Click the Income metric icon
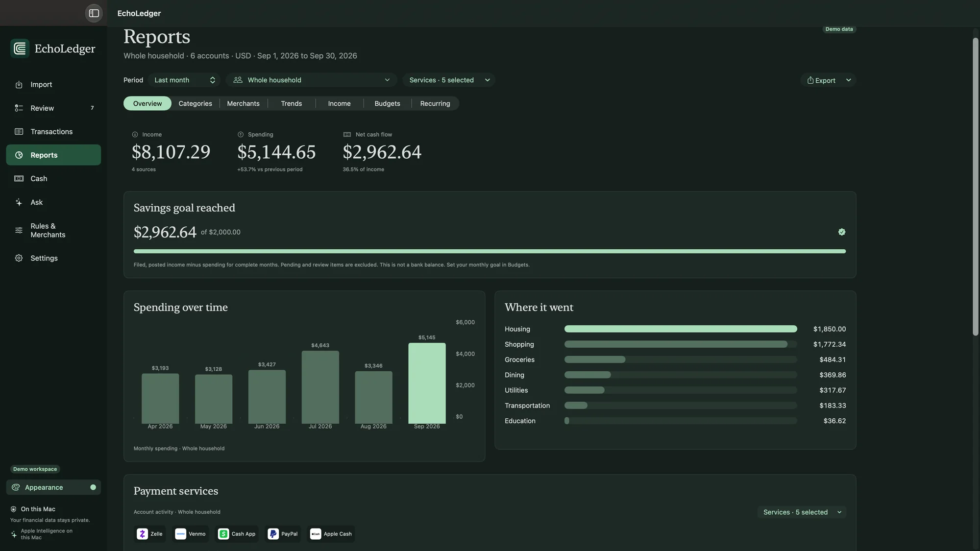This screenshot has width=980, height=551. 135,135
